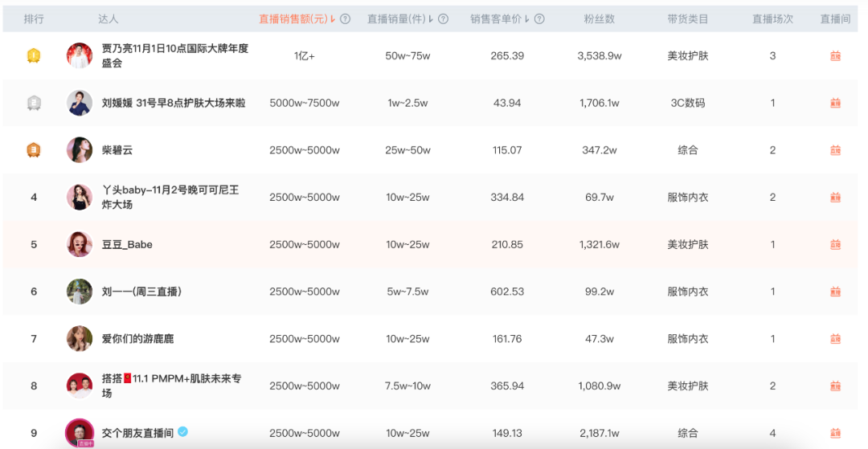
Task: Click verified badge beside 交个朋友直播间
Action: pyautogui.click(x=183, y=432)
